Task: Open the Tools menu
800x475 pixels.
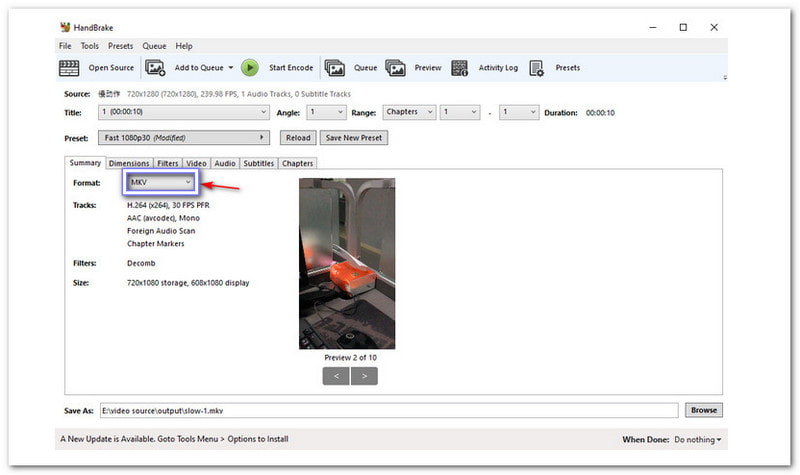Action: click(x=89, y=46)
